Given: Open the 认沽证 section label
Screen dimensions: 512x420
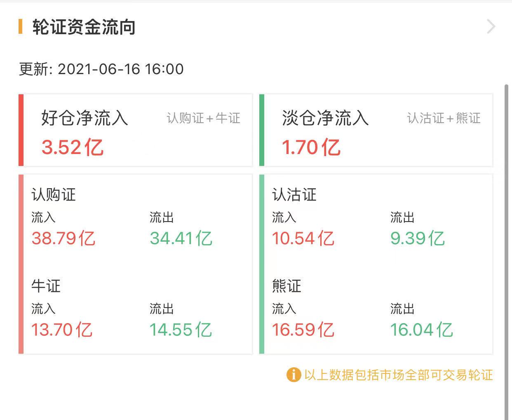Looking at the screenshot, I should (x=294, y=194).
